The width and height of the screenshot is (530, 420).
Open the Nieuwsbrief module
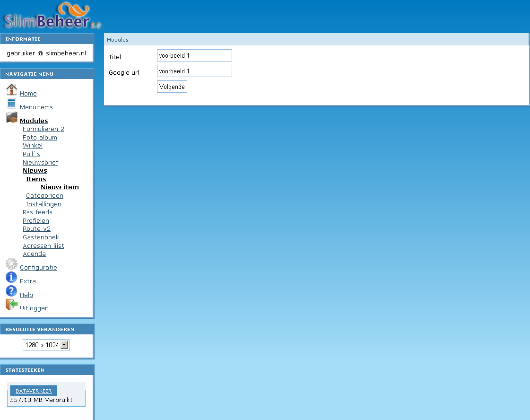coord(41,162)
